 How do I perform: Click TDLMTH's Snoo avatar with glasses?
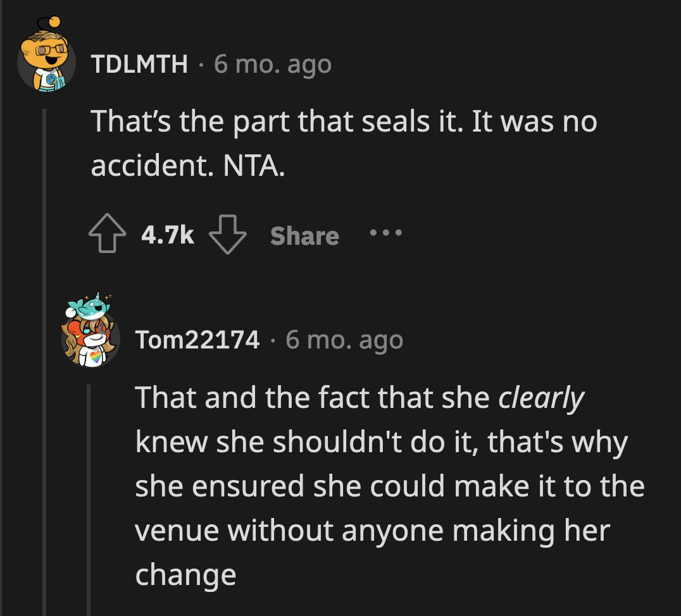click(x=46, y=62)
